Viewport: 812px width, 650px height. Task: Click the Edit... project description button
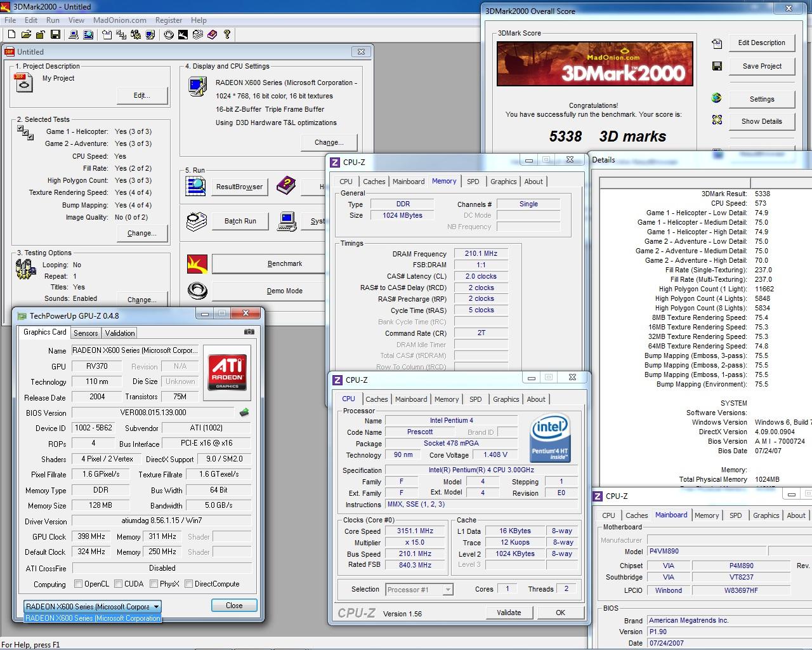[142, 95]
